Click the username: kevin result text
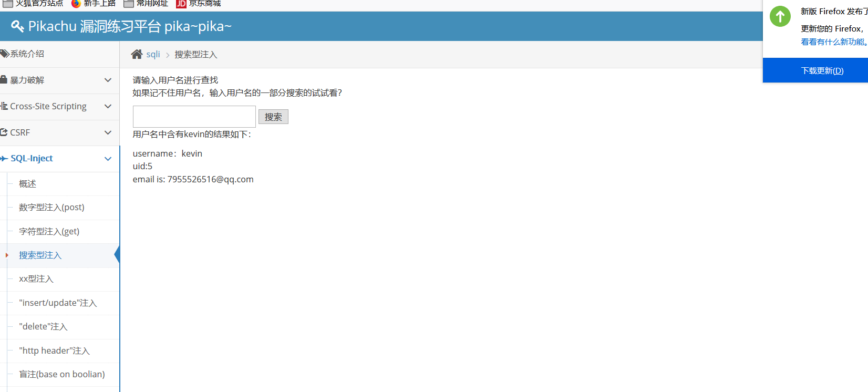Screen dimensions: 868x392 coord(167,153)
